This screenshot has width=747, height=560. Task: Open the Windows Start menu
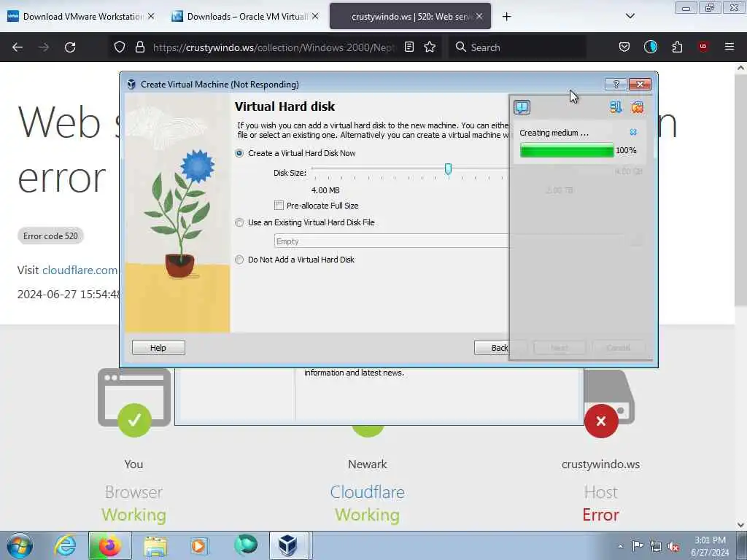point(20,545)
